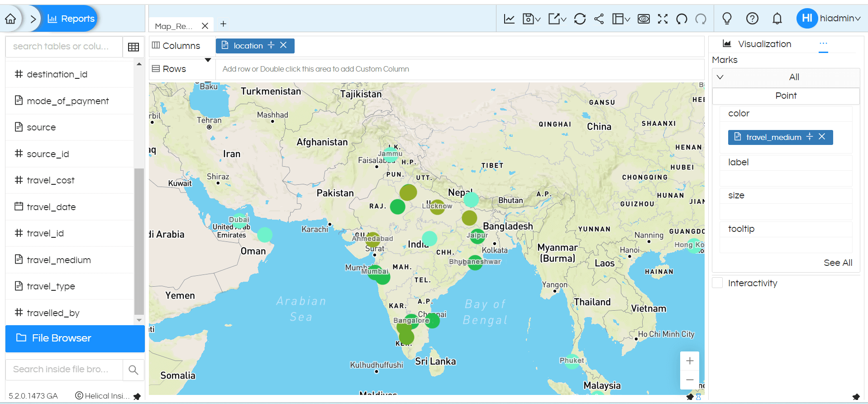
Task: Click the lightbulb tips icon
Action: pos(727,19)
